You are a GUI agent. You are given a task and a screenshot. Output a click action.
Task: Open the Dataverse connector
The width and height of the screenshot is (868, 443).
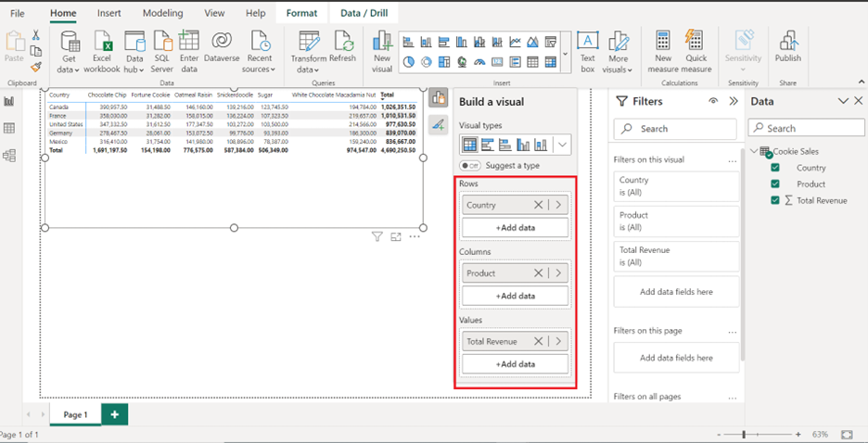222,46
